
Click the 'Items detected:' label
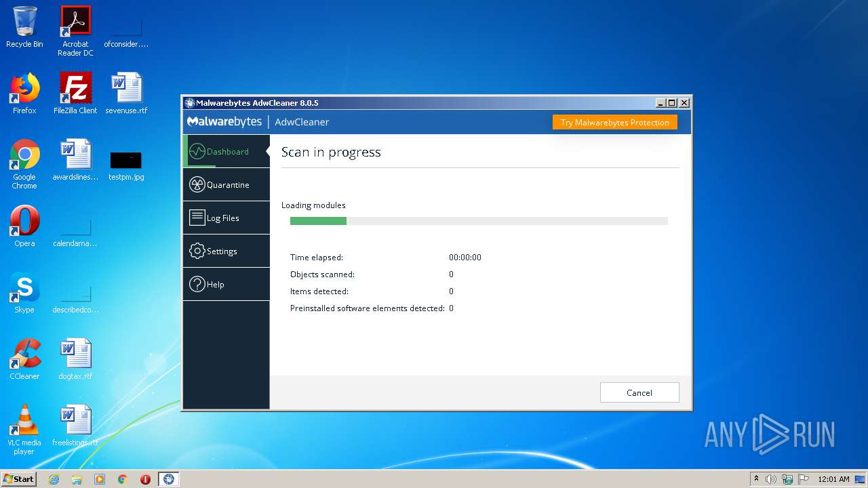(x=319, y=291)
